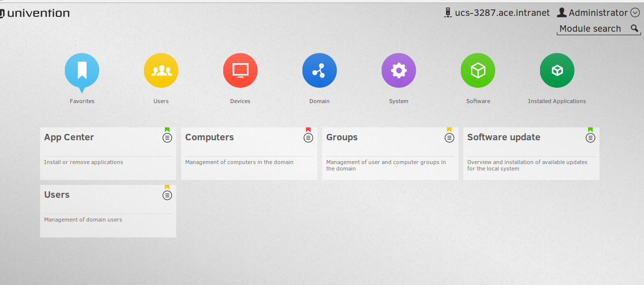Click the magnifier icon in Module search
Screen dimensions: 644x285
click(635, 29)
